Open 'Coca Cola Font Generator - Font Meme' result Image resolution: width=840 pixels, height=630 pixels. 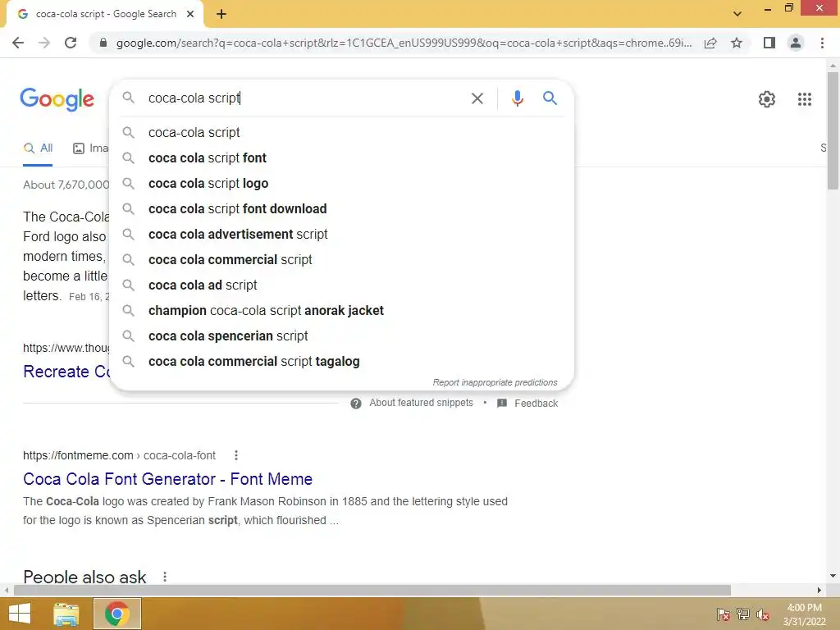pos(167,479)
